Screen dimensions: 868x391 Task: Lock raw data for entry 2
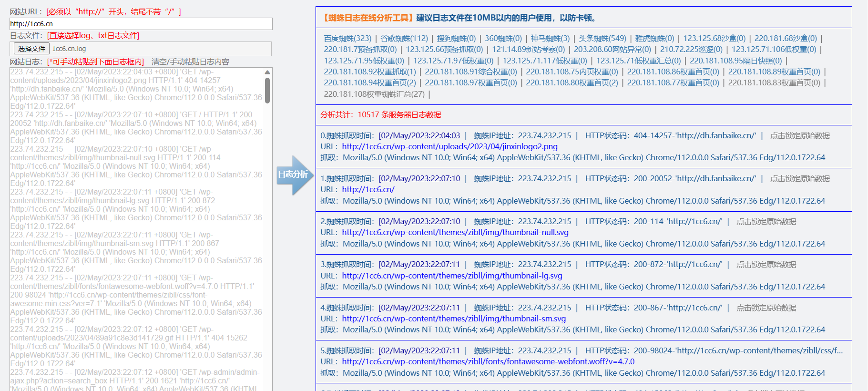click(766, 222)
